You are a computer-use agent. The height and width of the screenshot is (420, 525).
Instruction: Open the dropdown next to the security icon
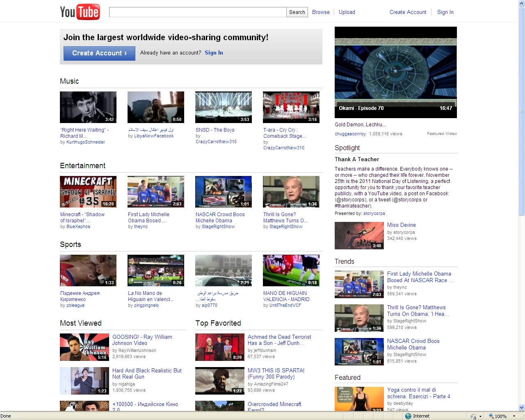tap(481, 415)
